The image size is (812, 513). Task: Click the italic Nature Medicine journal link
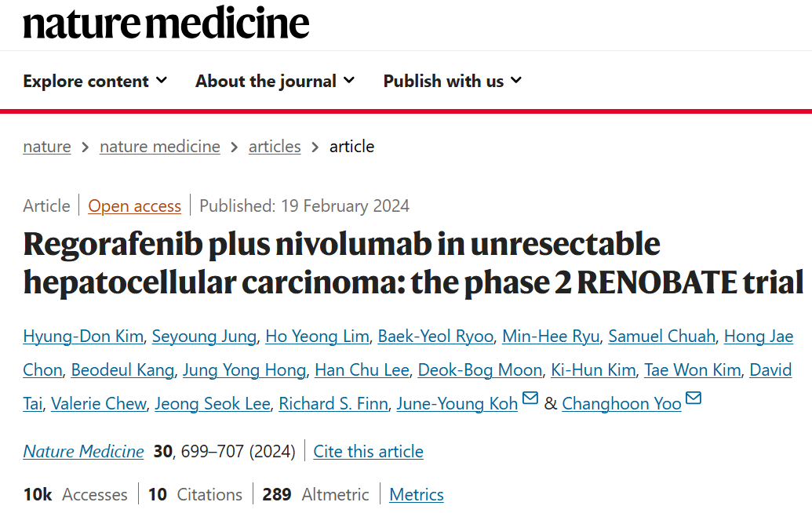(x=83, y=451)
